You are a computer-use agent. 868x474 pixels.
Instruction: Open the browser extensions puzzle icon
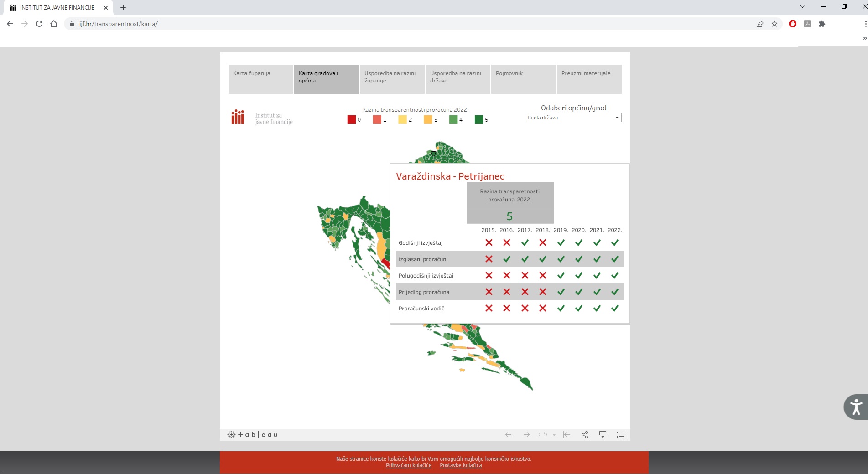click(x=822, y=24)
